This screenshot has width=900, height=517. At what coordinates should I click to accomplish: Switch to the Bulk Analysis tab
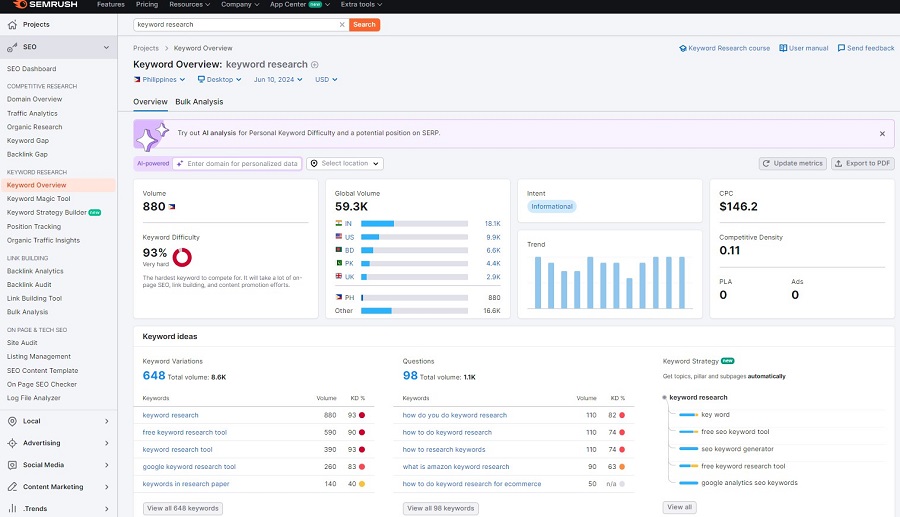coord(199,102)
